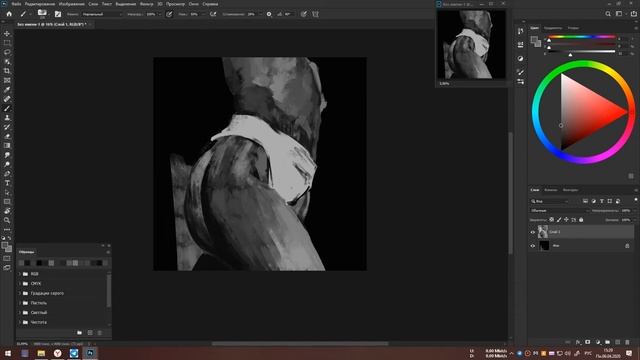Select the Horizontal Type tool
Viewport: 640px width, 360px height.
(x=7, y=183)
